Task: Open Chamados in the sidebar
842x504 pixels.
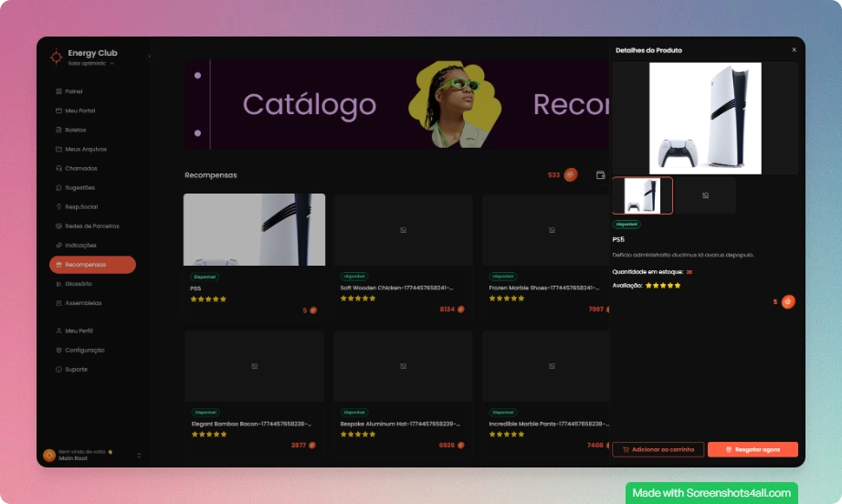Action: pos(80,168)
